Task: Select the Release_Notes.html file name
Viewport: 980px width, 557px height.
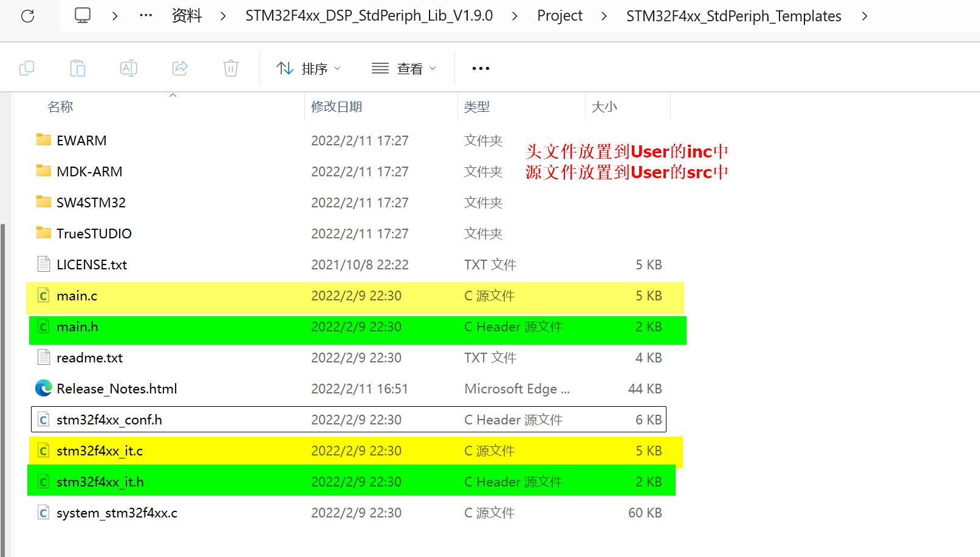Action: (x=117, y=389)
